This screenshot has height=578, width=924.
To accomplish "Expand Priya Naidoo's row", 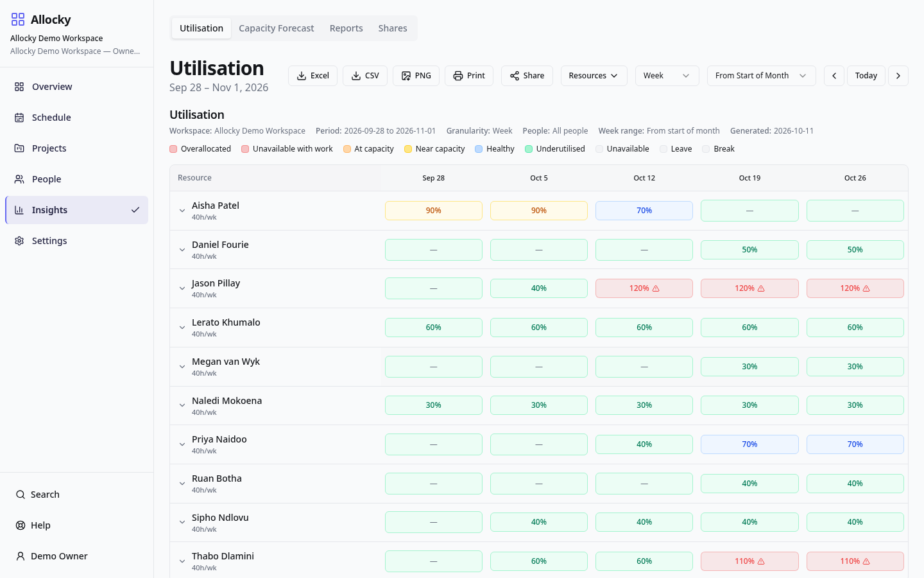I will coord(182,444).
